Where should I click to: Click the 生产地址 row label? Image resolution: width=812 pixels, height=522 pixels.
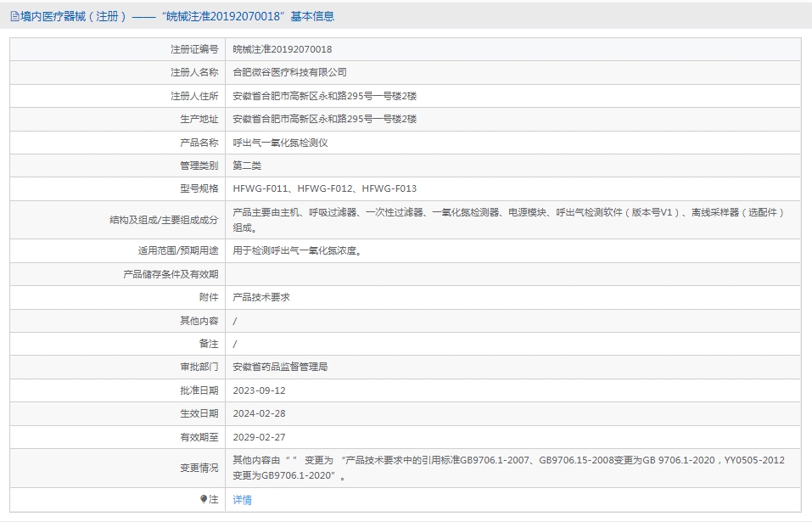(199, 119)
